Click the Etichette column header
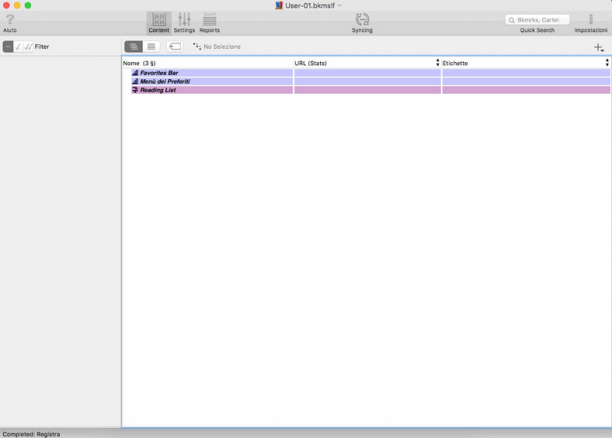This screenshot has width=612, height=438. pos(523,63)
